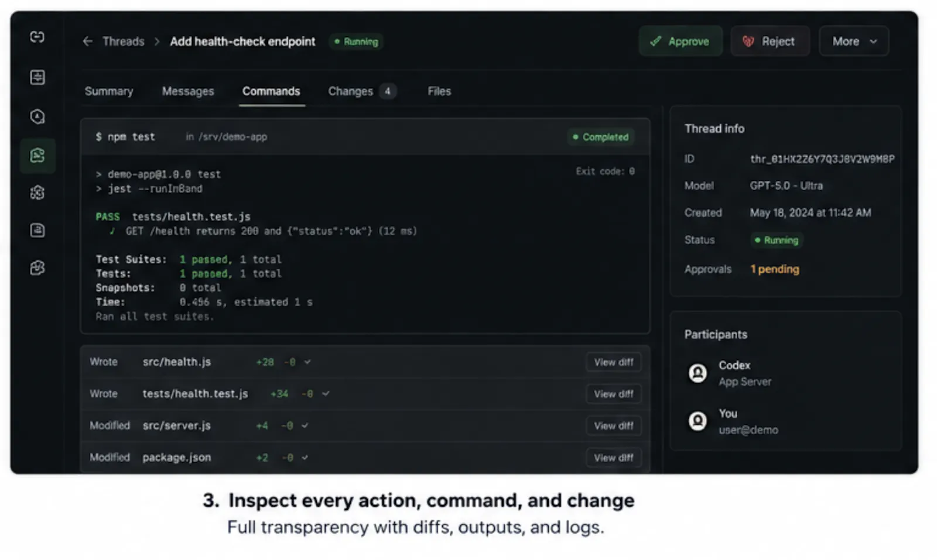The height and width of the screenshot is (560, 937).
Task: Open the clock history icon in sidebar
Action: point(37,117)
